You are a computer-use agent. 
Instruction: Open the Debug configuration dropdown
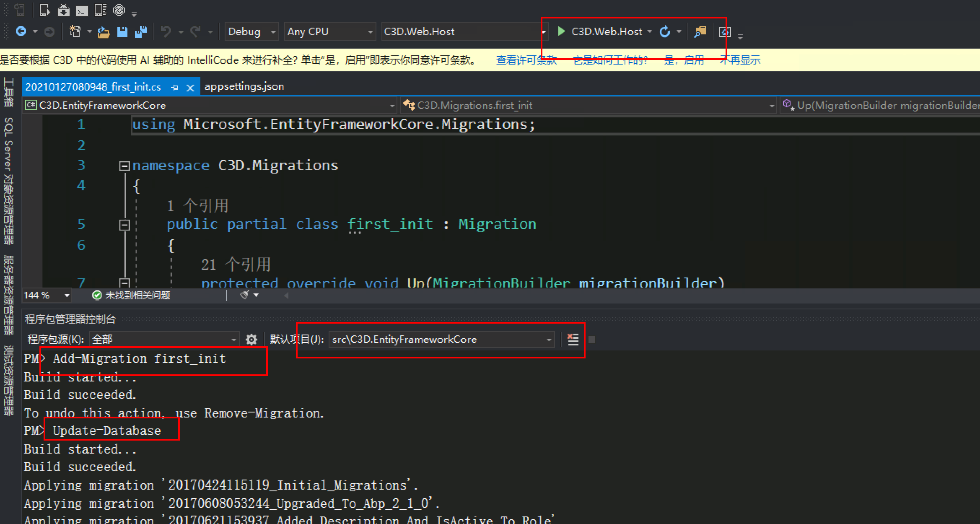click(252, 32)
